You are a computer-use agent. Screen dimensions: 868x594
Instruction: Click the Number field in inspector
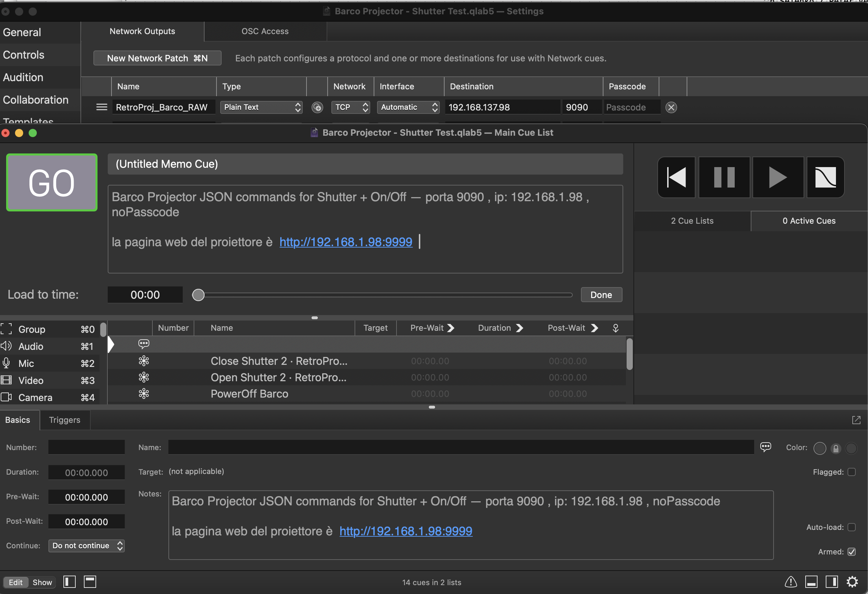tap(86, 447)
